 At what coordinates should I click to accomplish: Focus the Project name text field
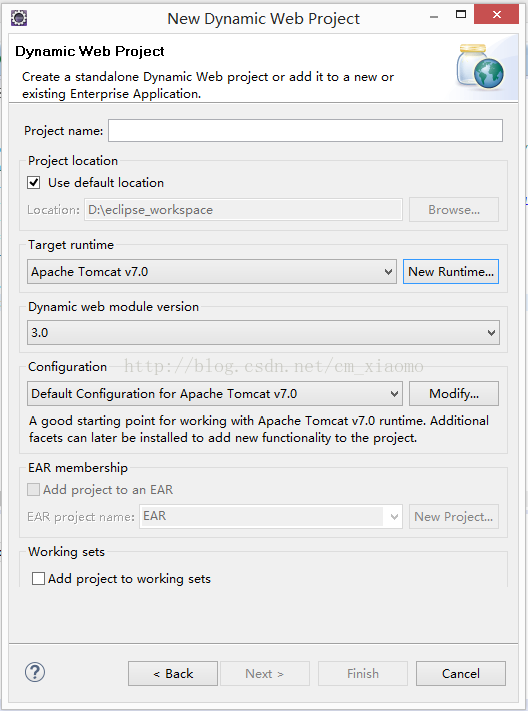(x=305, y=131)
